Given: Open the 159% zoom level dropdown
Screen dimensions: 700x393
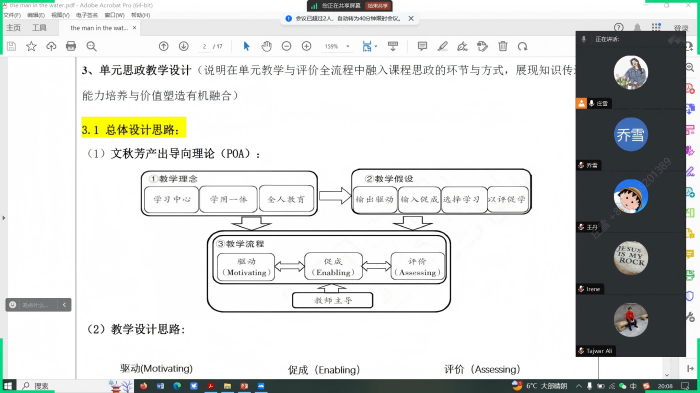Looking at the screenshot, I should (x=337, y=46).
